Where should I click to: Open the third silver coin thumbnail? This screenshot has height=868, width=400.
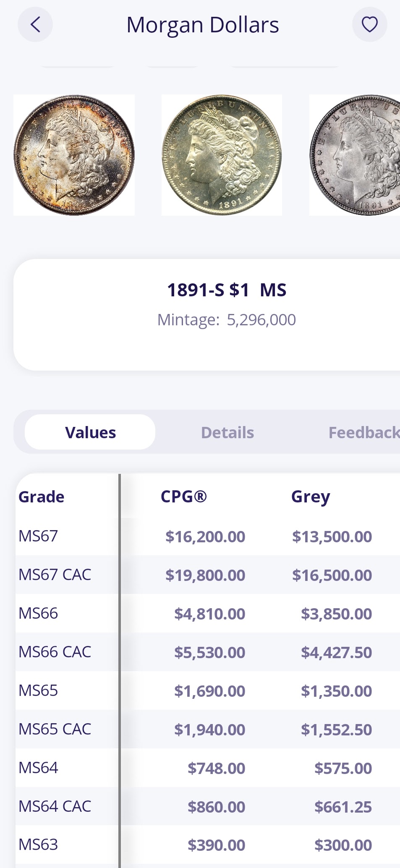tap(355, 155)
